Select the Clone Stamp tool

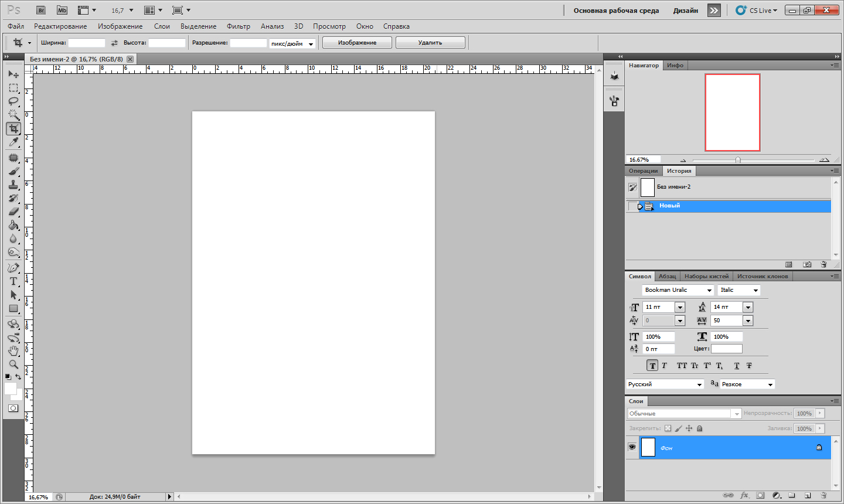point(13,185)
